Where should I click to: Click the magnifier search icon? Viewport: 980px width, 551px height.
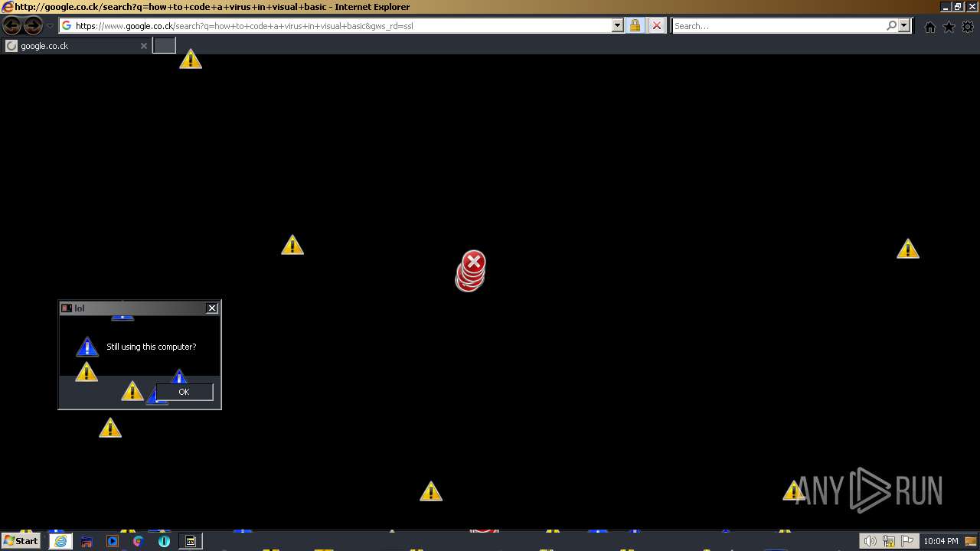[x=891, y=26]
